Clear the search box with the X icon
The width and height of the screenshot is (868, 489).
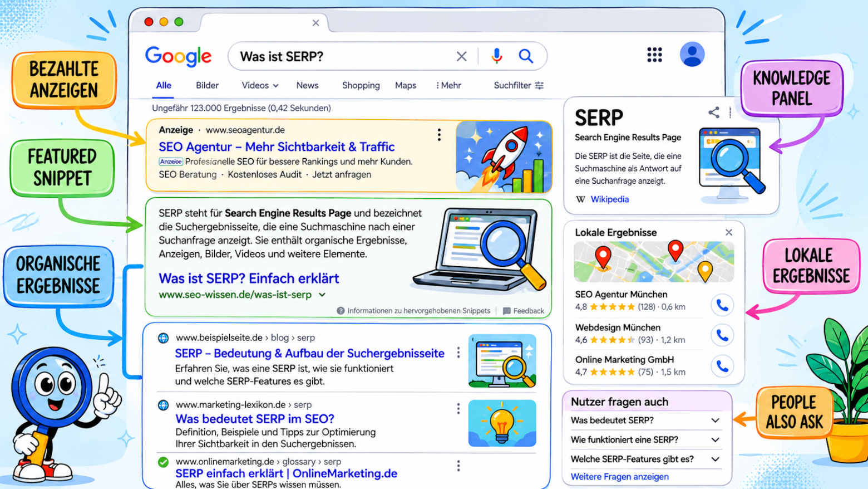461,56
